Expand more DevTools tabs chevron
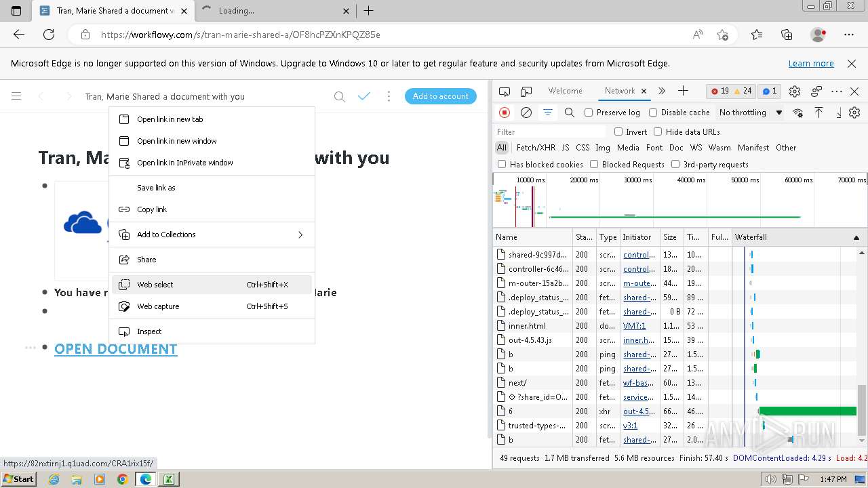Screen dimensions: 868x488 [662, 91]
